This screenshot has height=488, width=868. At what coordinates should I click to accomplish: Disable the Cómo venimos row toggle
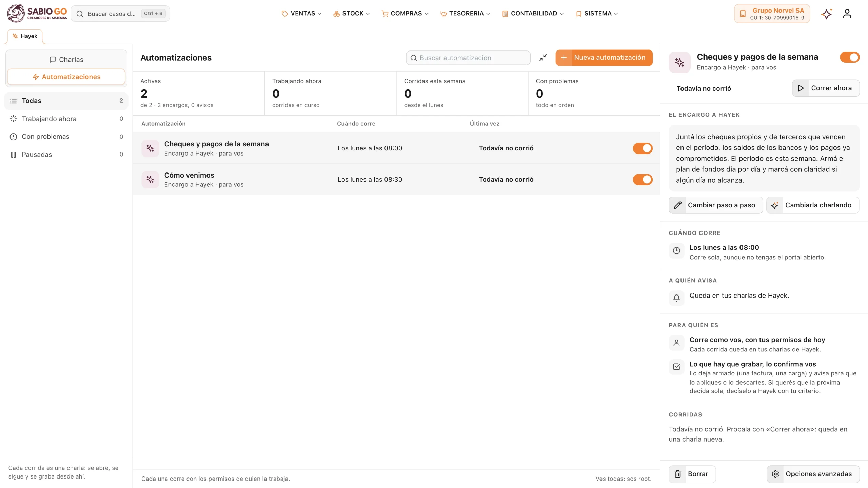(x=643, y=180)
